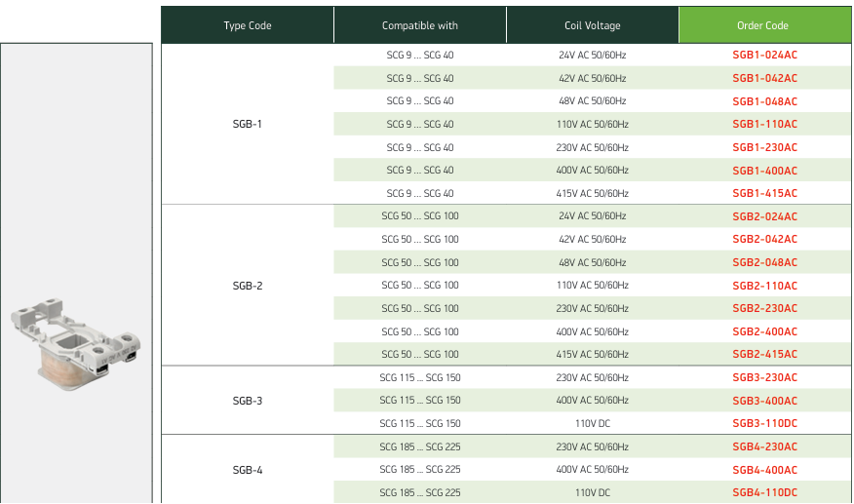Click the SGB-1 type code cell

[248, 124]
